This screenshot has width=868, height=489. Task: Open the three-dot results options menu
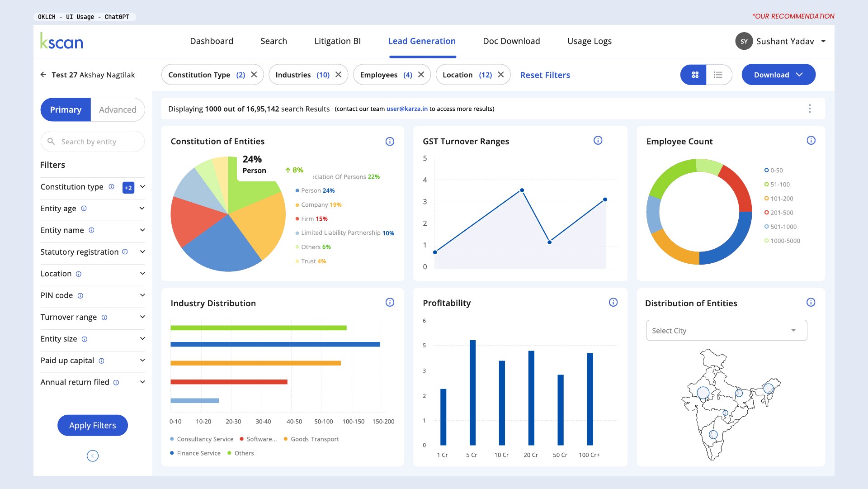[810, 109]
